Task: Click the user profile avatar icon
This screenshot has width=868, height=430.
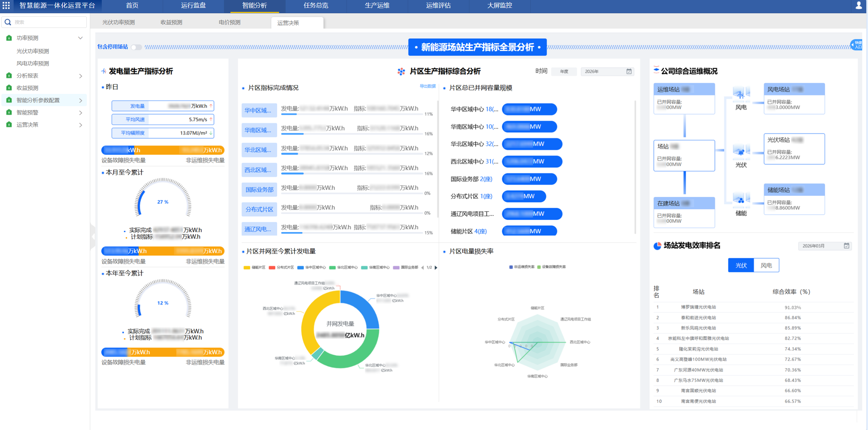Action: (x=858, y=5)
